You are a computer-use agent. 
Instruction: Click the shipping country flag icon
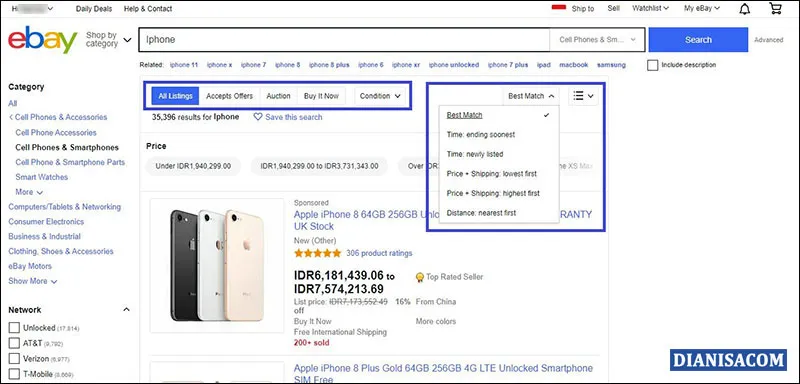tap(559, 7)
